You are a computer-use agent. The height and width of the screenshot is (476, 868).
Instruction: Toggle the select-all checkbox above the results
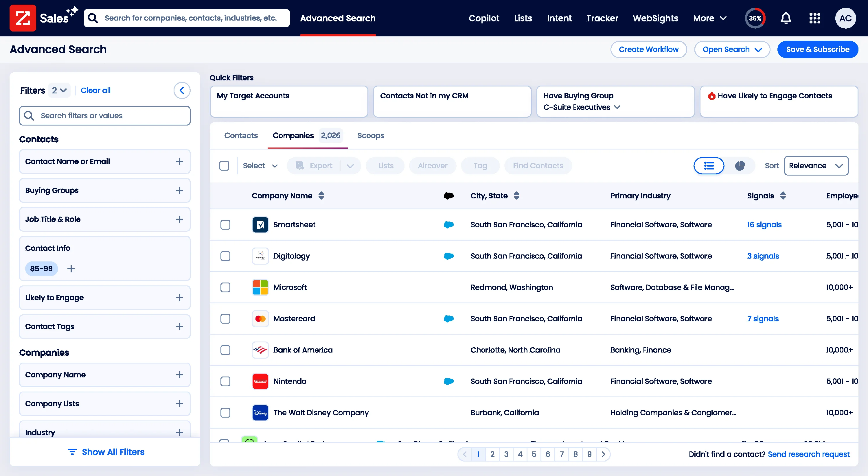pyautogui.click(x=225, y=165)
